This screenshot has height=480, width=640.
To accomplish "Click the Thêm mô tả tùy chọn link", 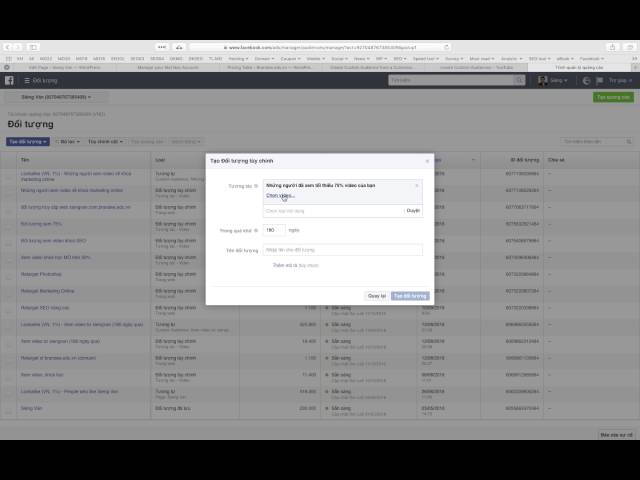I will 296,265.
